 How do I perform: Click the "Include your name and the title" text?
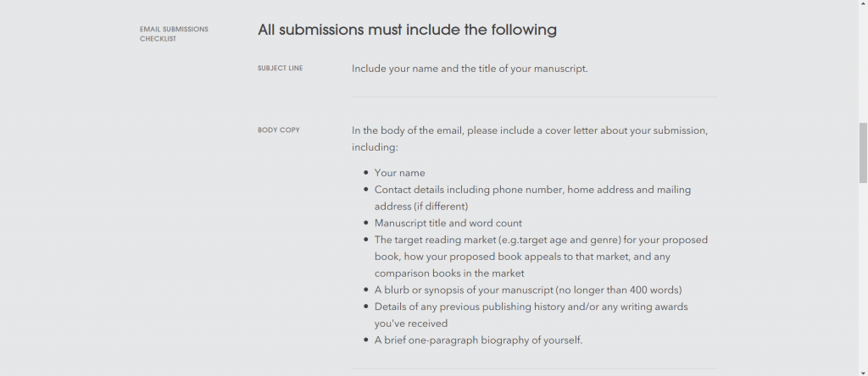470,69
